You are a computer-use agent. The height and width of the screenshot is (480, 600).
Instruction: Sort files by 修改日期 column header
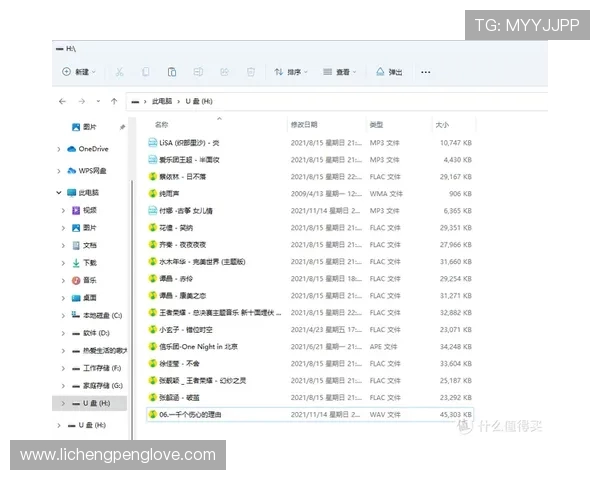tap(304, 125)
